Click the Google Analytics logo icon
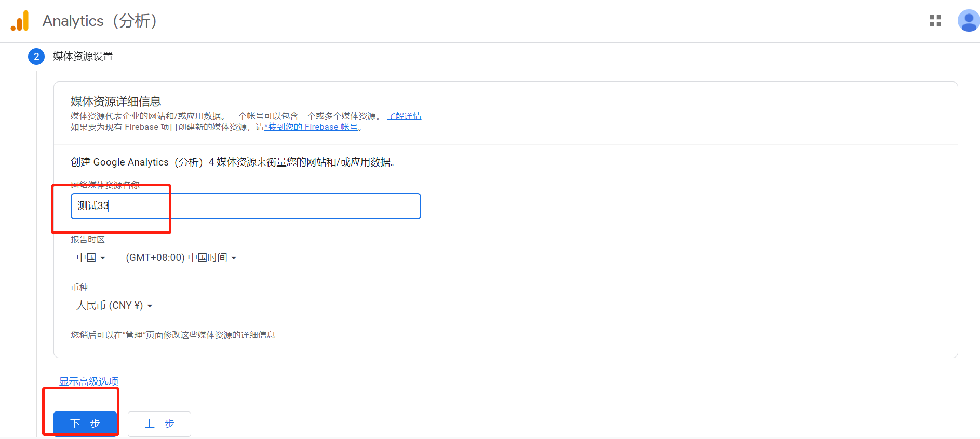The width and height of the screenshot is (980, 439). (20, 21)
